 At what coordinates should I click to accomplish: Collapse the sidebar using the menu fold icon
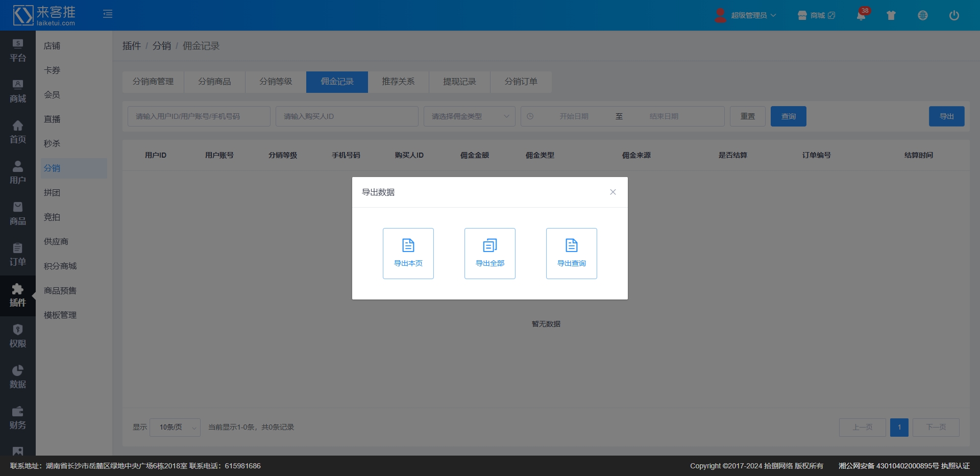pyautogui.click(x=108, y=14)
